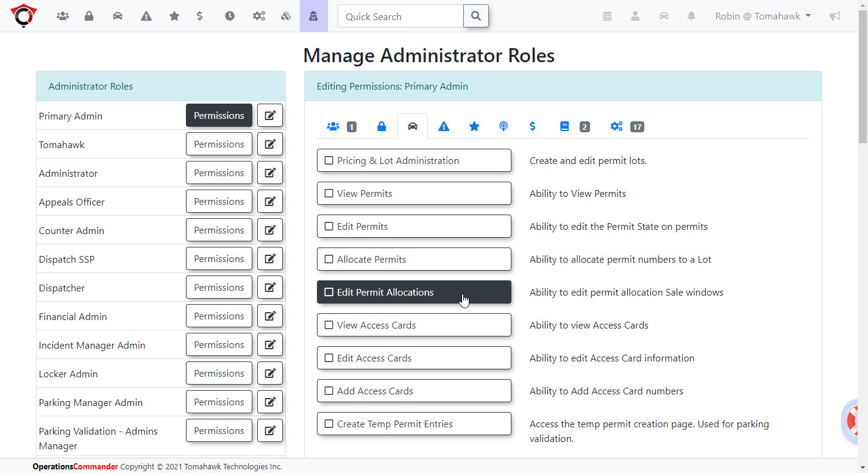Open the dollar sign billing icon
The image size is (868, 473).
199,16
